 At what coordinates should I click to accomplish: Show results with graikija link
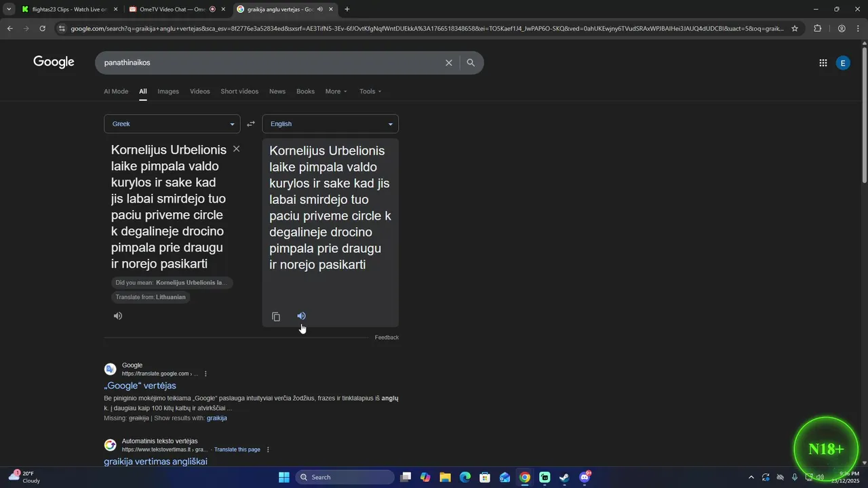click(x=217, y=418)
